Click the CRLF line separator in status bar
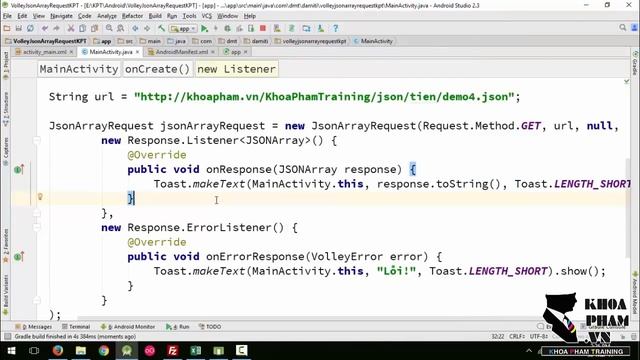This screenshot has width=640, height=360. pos(517,336)
